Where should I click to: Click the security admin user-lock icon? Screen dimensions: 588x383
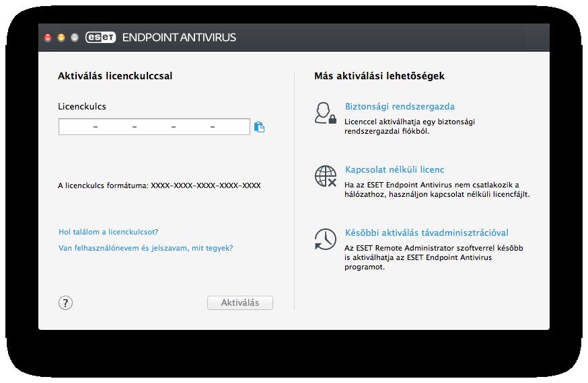pos(325,113)
